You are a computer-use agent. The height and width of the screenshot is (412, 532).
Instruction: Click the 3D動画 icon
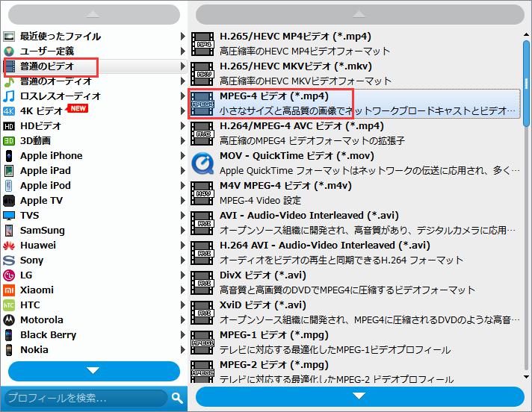tap(9, 141)
